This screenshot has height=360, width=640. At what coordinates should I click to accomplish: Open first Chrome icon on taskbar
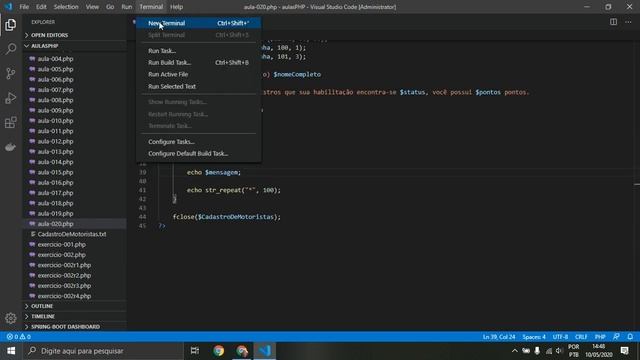click(x=219, y=351)
